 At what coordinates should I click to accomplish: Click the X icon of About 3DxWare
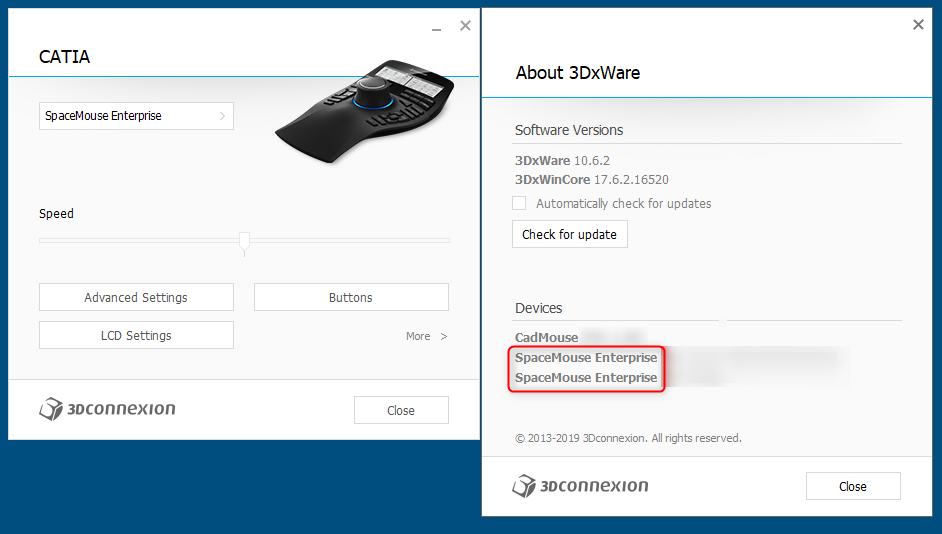[x=918, y=25]
